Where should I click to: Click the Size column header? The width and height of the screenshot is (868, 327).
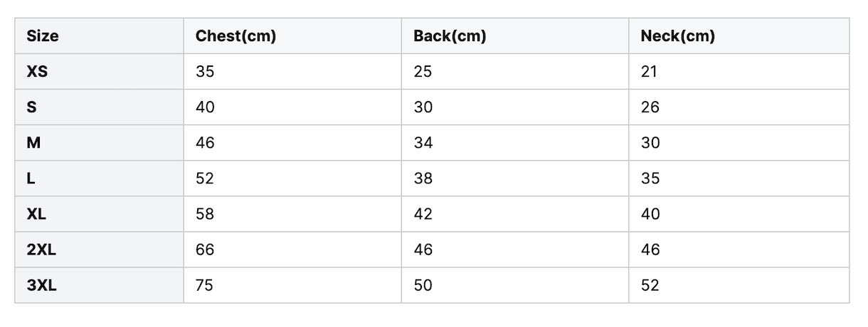point(43,36)
